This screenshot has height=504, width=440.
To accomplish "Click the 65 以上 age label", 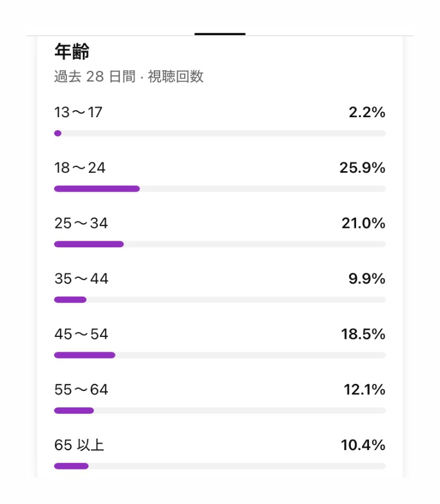I will (79, 445).
